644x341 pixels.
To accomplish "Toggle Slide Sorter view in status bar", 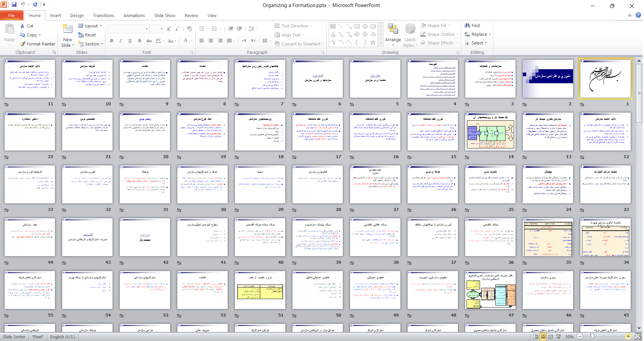I will pyautogui.click(x=543, y=337).
